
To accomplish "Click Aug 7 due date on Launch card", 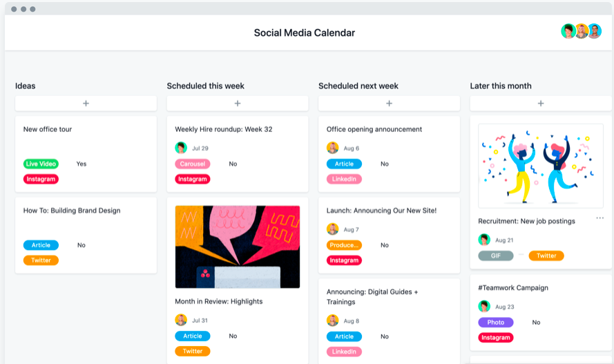I will click(x=351, y=229).
